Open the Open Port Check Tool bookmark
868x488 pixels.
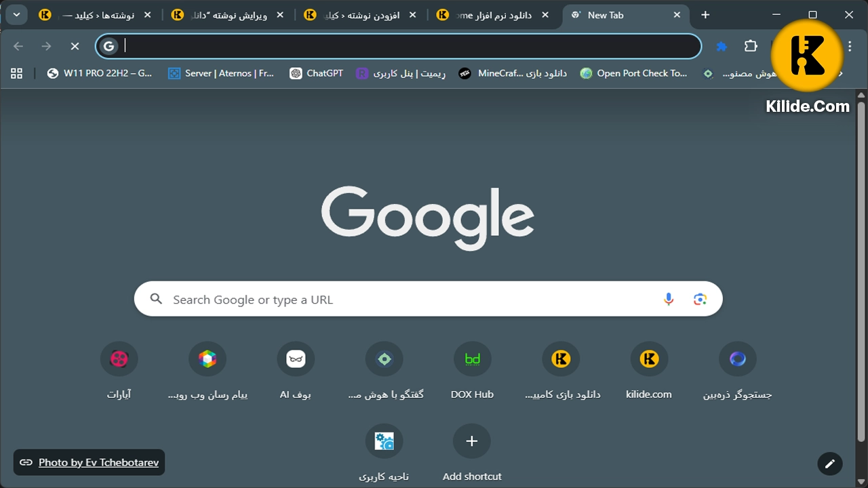click(634, 73)
